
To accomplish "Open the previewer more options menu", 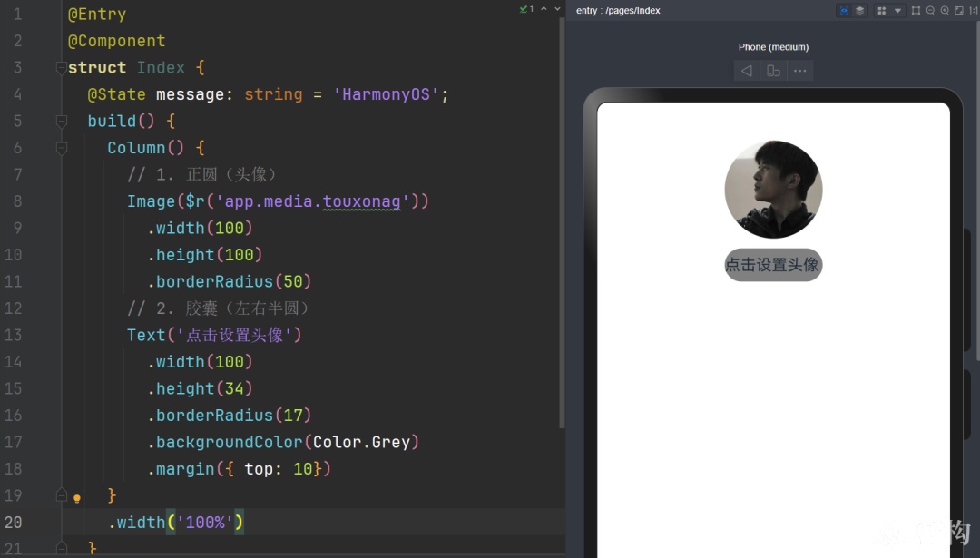I will 800,71.
